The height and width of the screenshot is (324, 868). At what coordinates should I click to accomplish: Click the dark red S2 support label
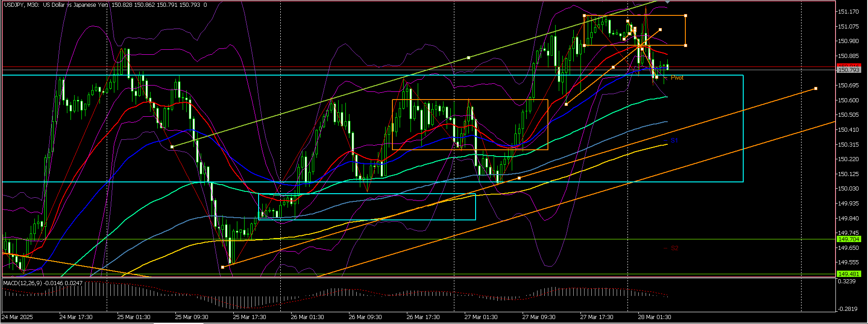pyautogui.click(x=674, y=248)
